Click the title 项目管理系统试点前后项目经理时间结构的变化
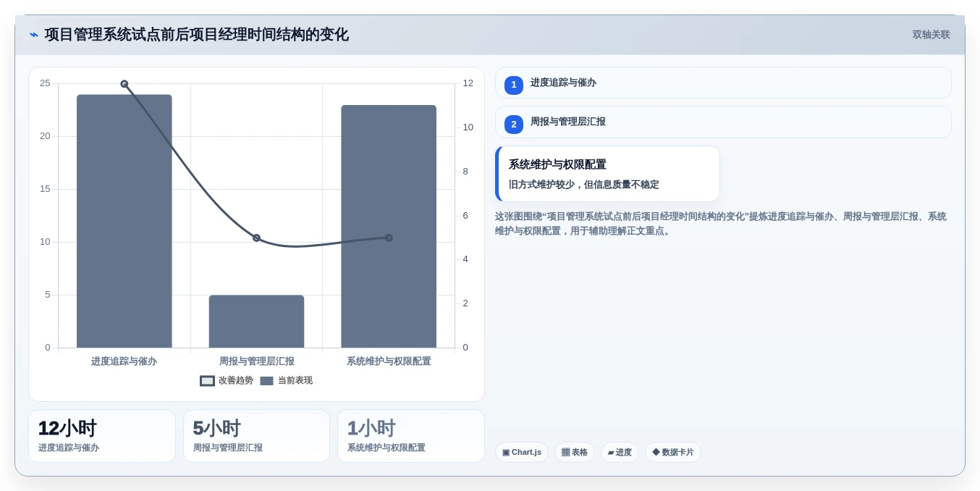980x491 pixels. 197,35
